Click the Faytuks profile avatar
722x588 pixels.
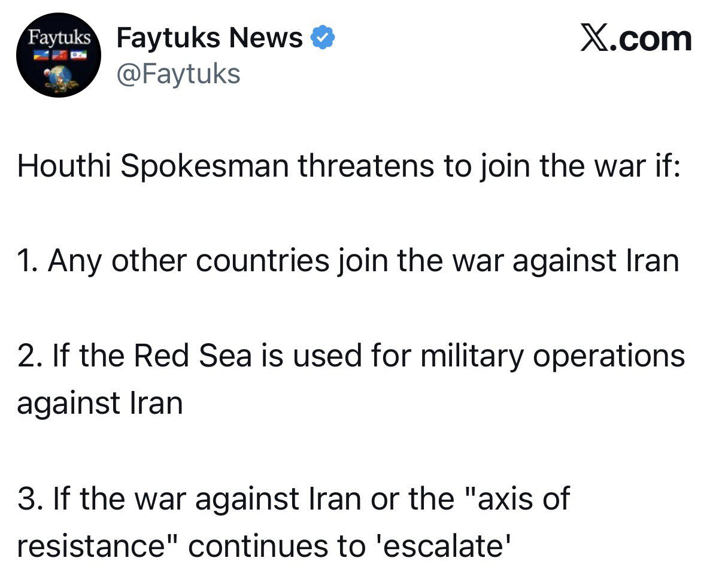[x=58, y=55]
